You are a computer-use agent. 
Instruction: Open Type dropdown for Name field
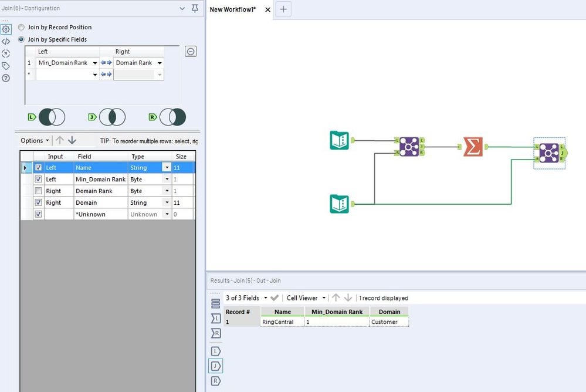coord(167,168)
